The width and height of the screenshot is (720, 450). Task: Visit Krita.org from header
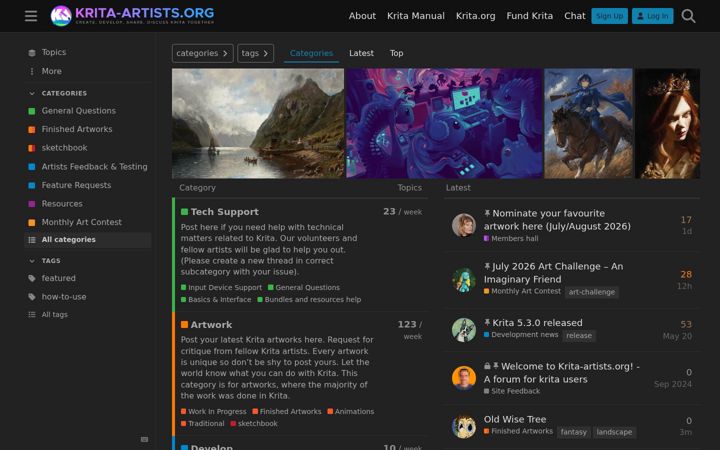[476, 16]
